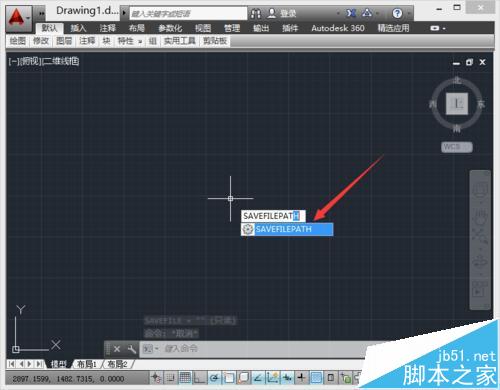500x390 pixels.
Task: Expand the 块 ribbon panel
Action: [106, 41]
